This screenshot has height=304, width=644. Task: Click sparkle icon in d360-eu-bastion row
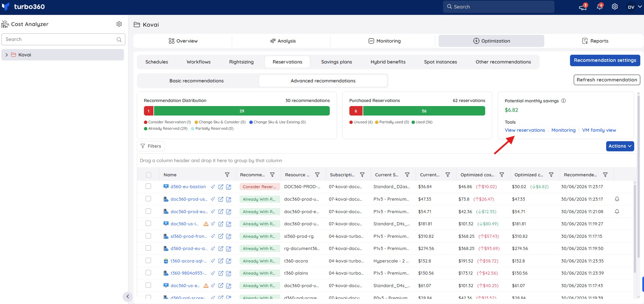pyautogui.click(x=213, y=187)
